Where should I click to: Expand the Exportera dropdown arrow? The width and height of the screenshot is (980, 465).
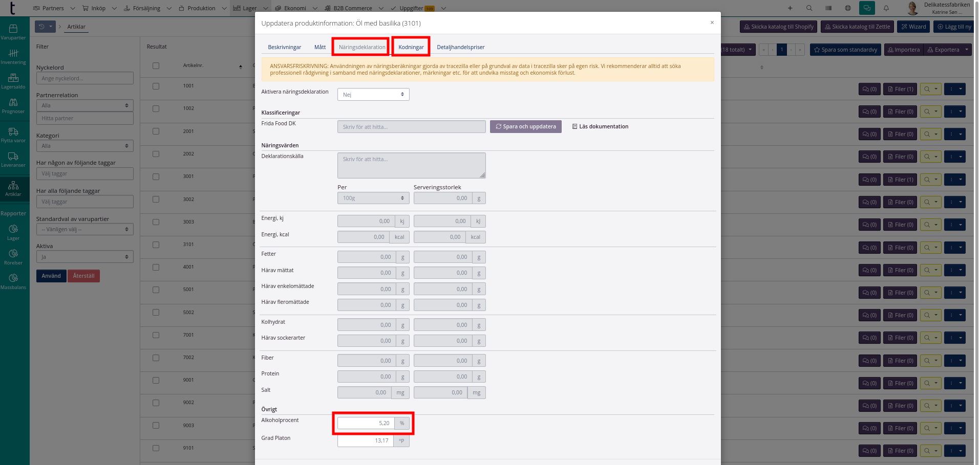966,50
